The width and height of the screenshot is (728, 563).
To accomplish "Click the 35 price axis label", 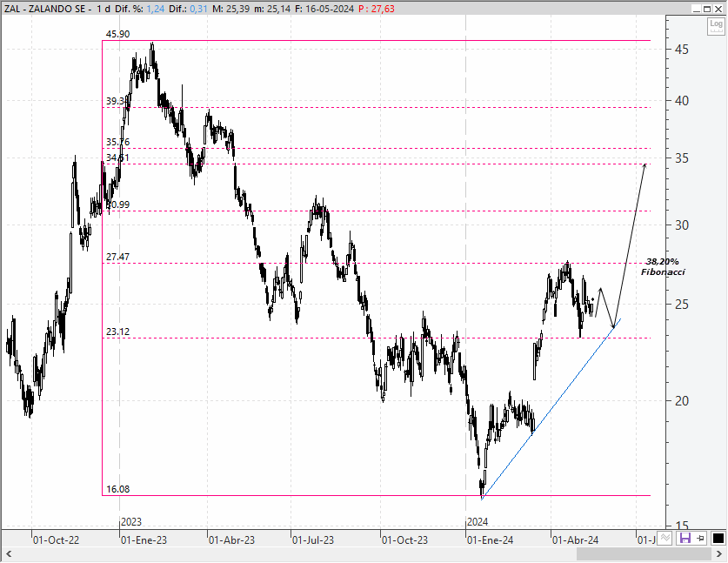I will click(x=682, y=158).
